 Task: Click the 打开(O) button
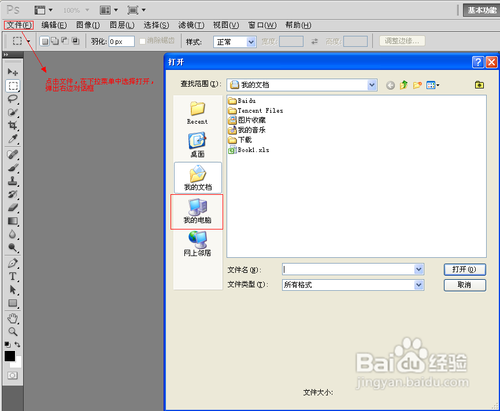pyautogui.click(x=465, y=269)
